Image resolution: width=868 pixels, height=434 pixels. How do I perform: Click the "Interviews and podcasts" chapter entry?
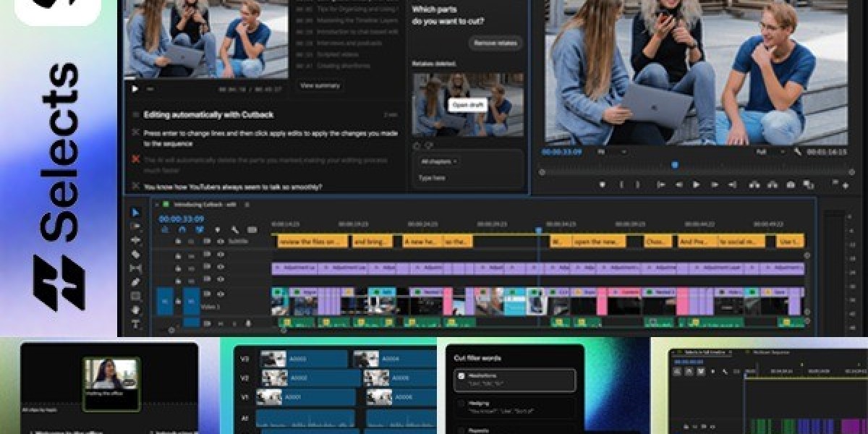(349, 43)
